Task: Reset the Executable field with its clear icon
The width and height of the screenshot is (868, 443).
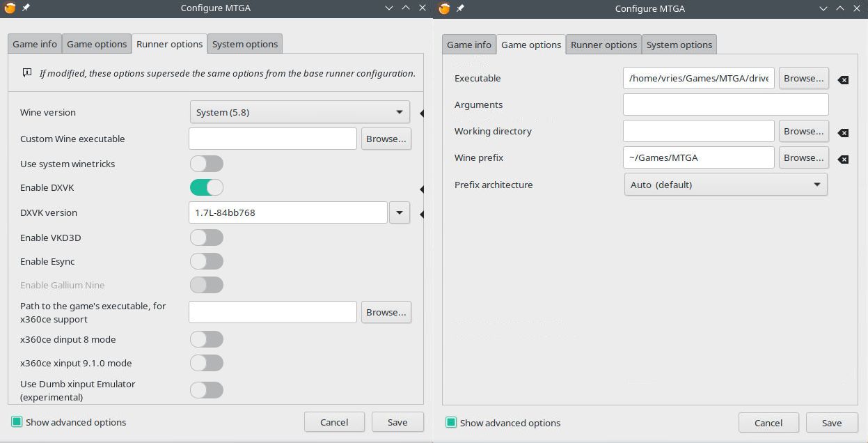Action: [x=843, y=79]
